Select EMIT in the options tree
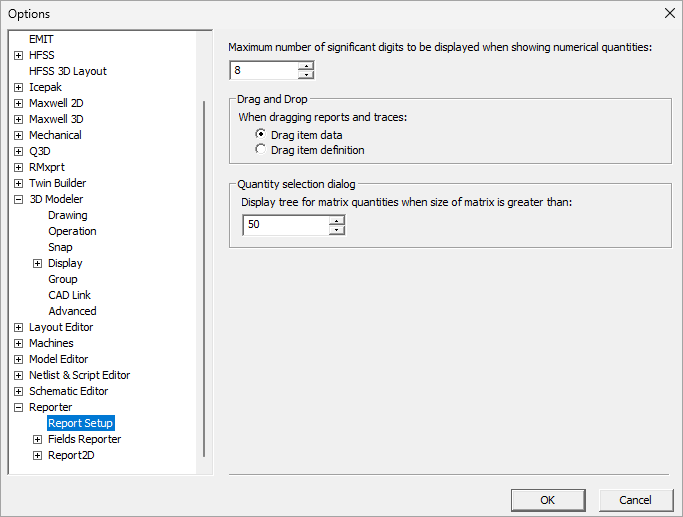The image size is (683, 517). pos(41,39)
